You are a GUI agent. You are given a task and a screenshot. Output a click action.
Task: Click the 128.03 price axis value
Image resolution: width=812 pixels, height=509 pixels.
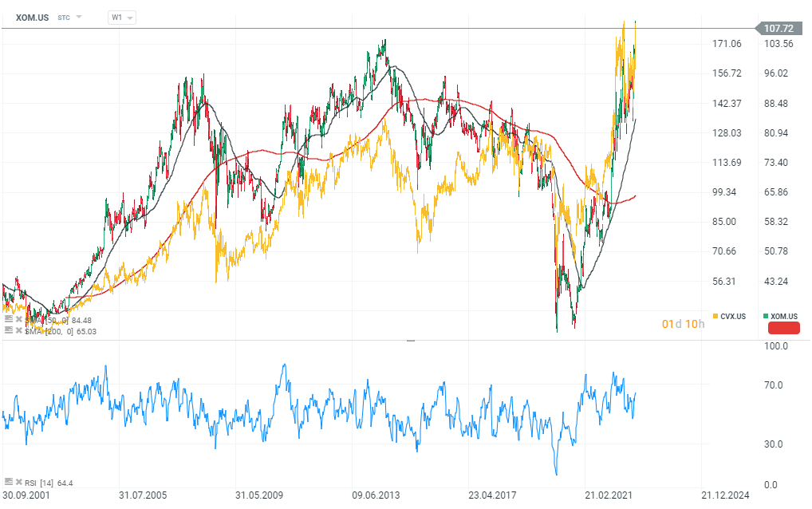(x=727, y=133)
